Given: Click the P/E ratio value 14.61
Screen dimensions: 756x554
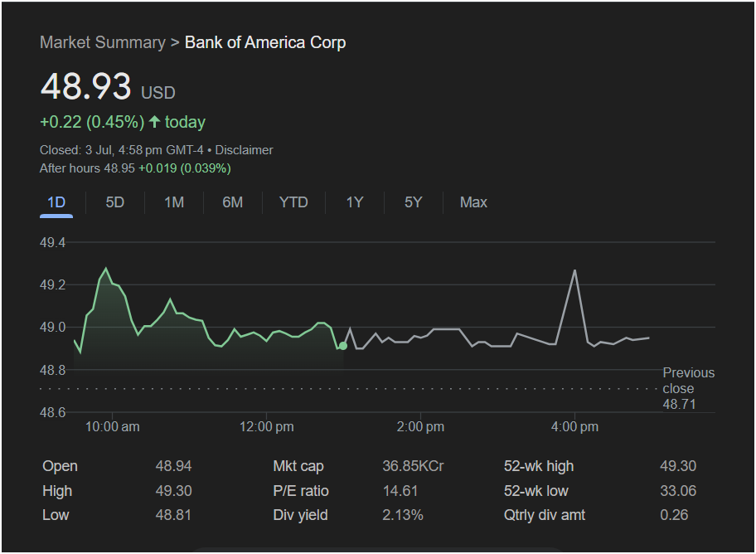Looking at the screenshot, I should point(400,491).
